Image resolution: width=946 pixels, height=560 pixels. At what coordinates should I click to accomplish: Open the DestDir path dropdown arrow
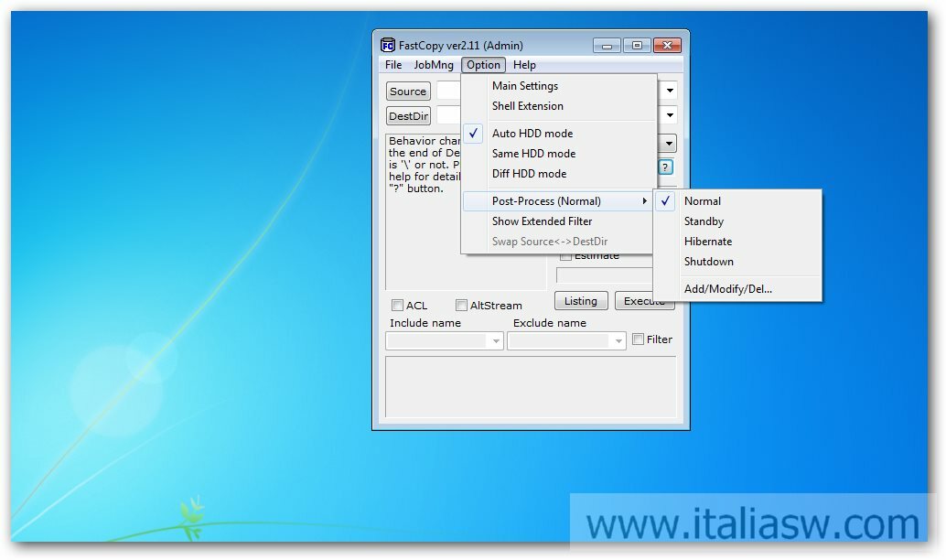pyautogui.click(x=670, y=115)
